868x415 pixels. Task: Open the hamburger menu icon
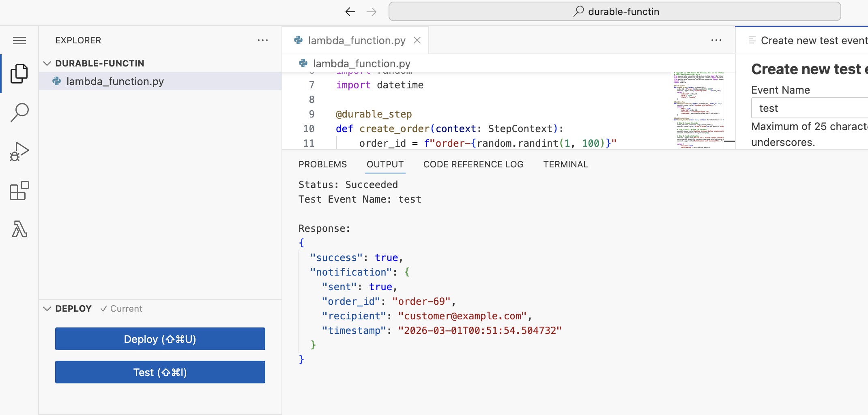coord(19,41)
